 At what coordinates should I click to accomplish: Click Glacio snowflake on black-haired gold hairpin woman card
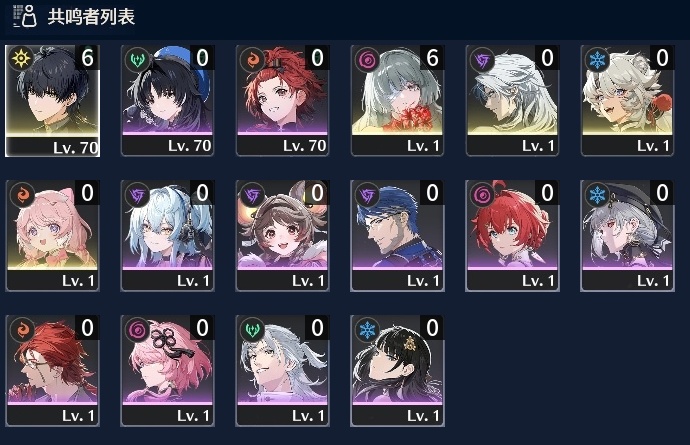tap(367, 329)
